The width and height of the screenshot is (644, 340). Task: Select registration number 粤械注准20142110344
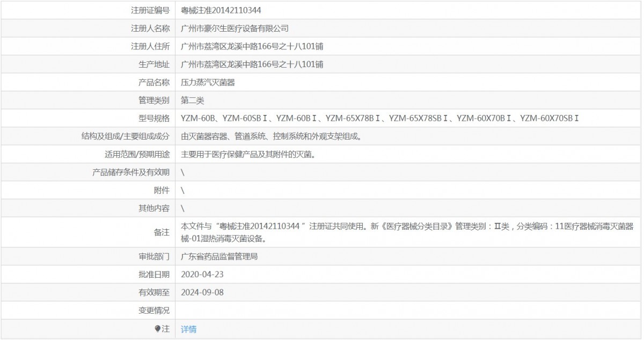click(222, 10)
